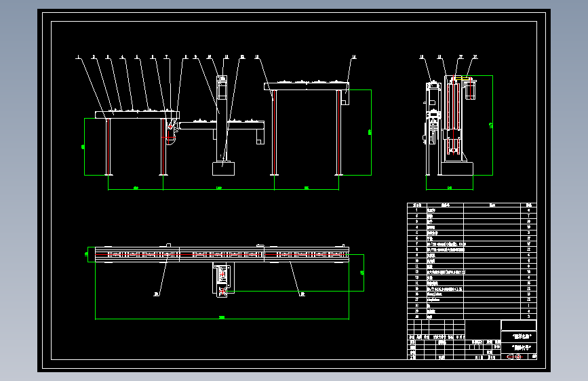Select the motor at top right of side view
This screenshot has width=588, height=381.
click(470, 90)
